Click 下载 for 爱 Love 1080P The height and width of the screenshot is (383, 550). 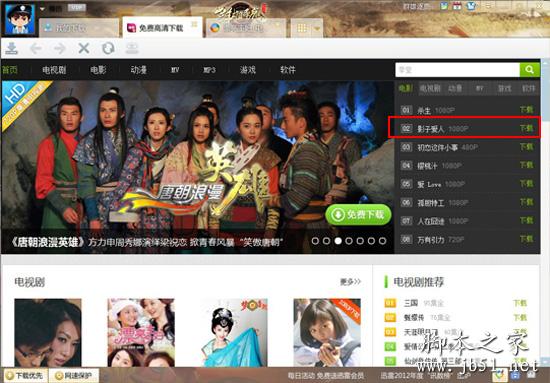(x=526, y=184)
